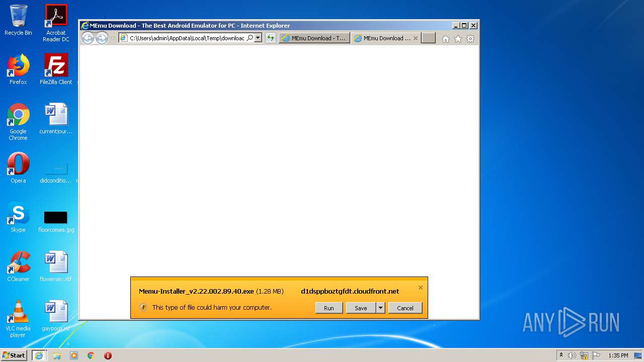Launch Acrobat Reader DC shortcut
The height and width of the screenshot is (362, 644).
point(56,23)
